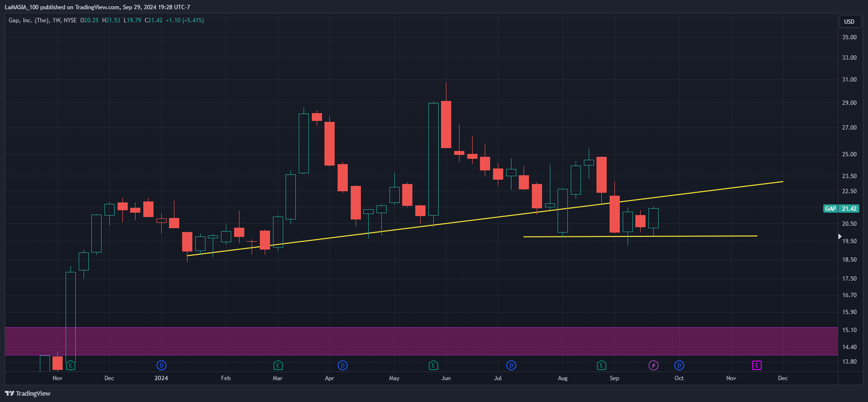868x402 pixels.
Task: Click the green earnings marker above Mar
Action: click(x=278, y=365)
